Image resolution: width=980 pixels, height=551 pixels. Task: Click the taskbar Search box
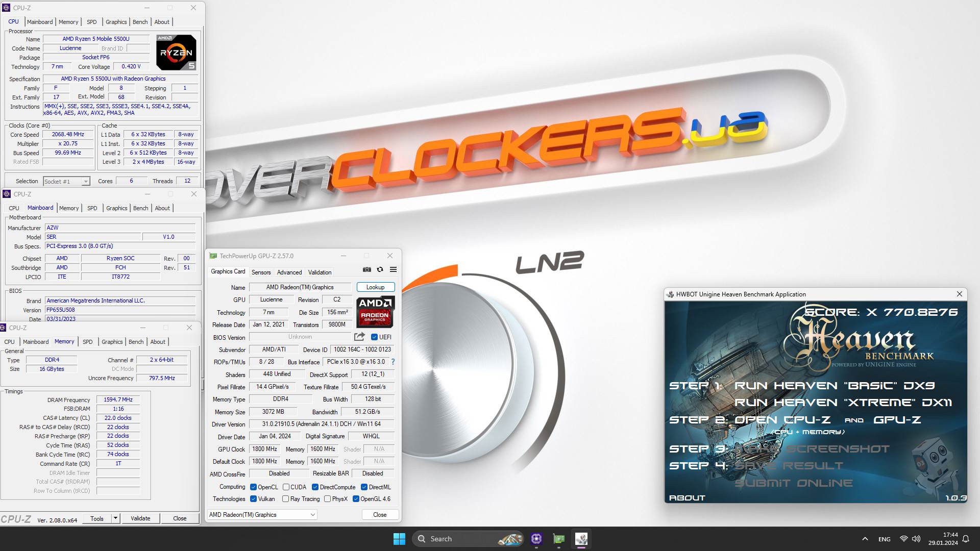[x=468, y=539]
